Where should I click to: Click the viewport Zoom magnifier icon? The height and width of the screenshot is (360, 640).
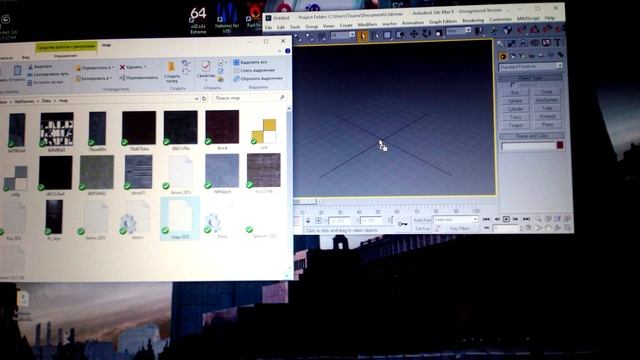pos(538,219)
